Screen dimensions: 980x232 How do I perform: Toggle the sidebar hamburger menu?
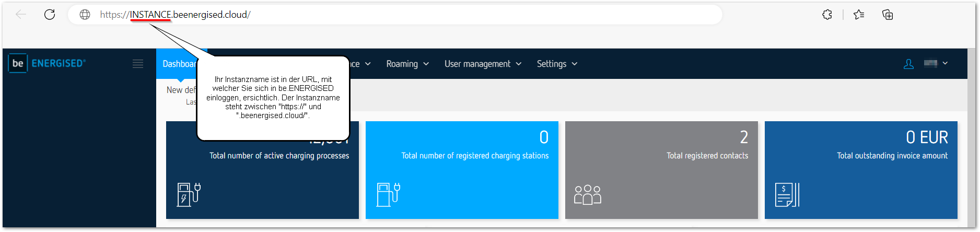click(x=138, y=64)
